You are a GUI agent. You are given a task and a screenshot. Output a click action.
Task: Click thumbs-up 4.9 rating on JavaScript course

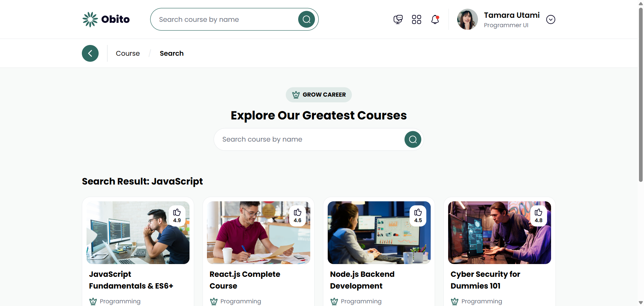pyautogui.click(x=177, y=216)
